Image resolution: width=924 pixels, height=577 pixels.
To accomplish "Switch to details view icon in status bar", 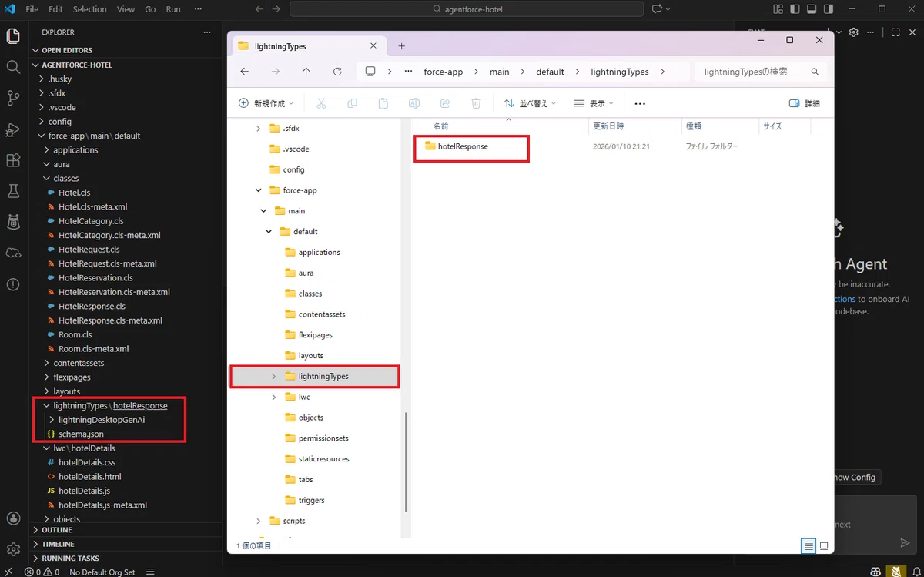I will tap(808, 546).
